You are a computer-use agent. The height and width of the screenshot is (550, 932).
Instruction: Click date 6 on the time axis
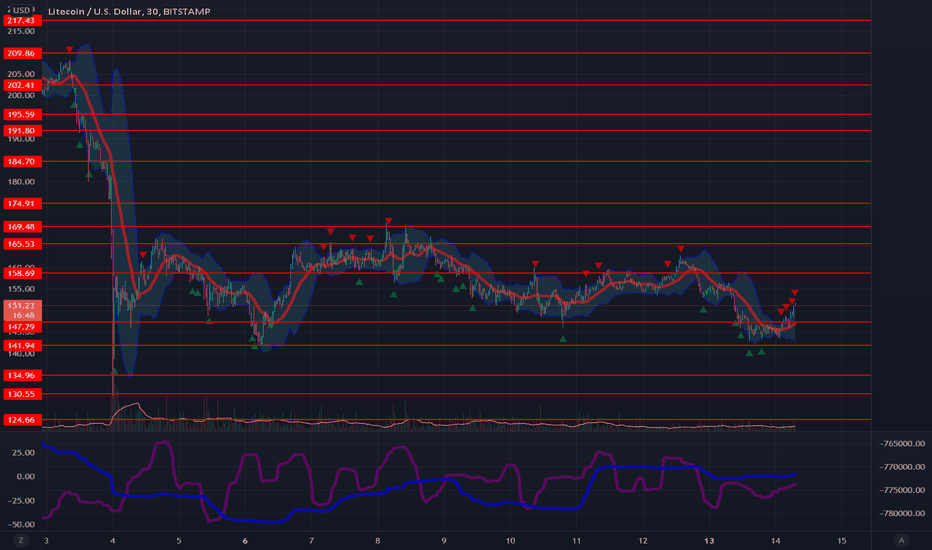(245, 540)
